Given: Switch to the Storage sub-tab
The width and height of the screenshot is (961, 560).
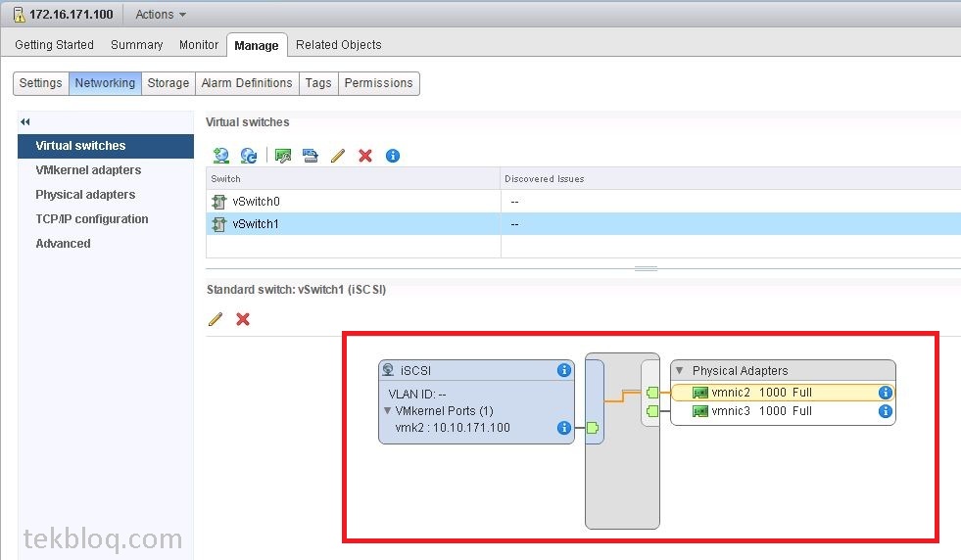Looking at the screenshot, I should point(168,83).
